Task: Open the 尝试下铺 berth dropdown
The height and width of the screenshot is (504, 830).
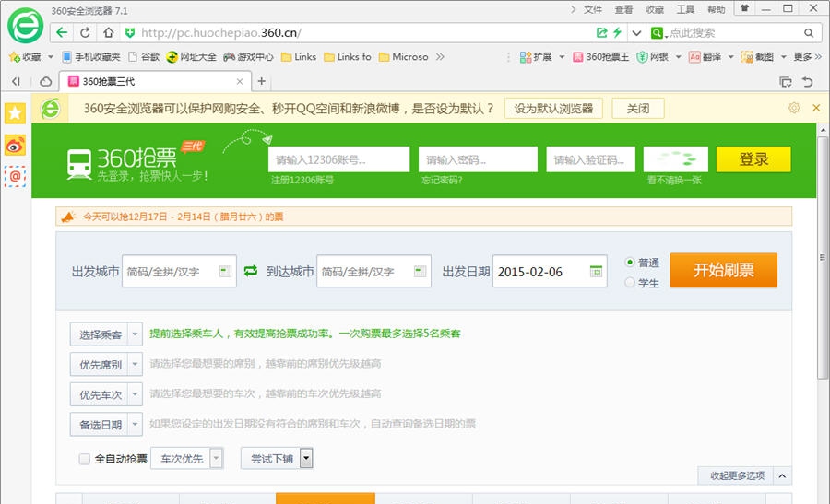Action: click(306, 458)
